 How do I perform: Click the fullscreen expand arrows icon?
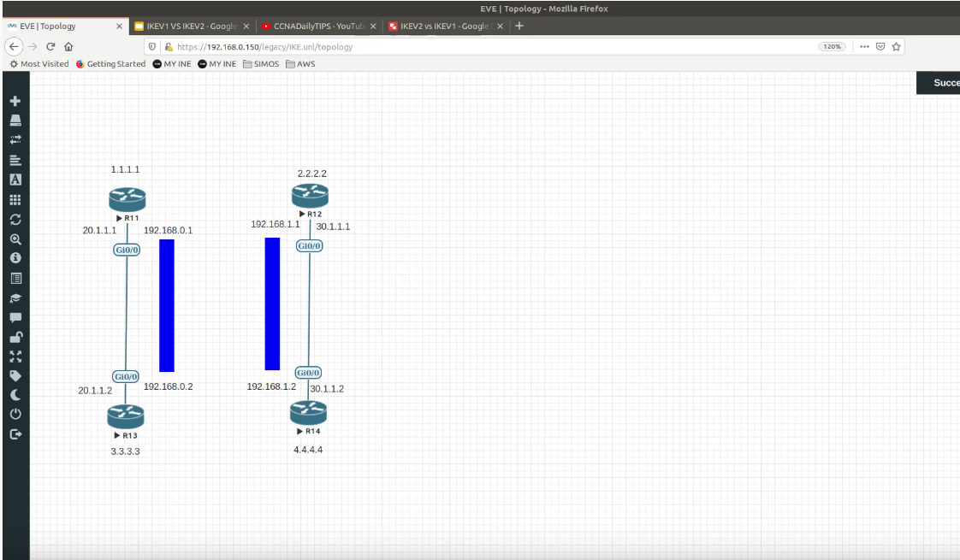click(x=15, y=357)
